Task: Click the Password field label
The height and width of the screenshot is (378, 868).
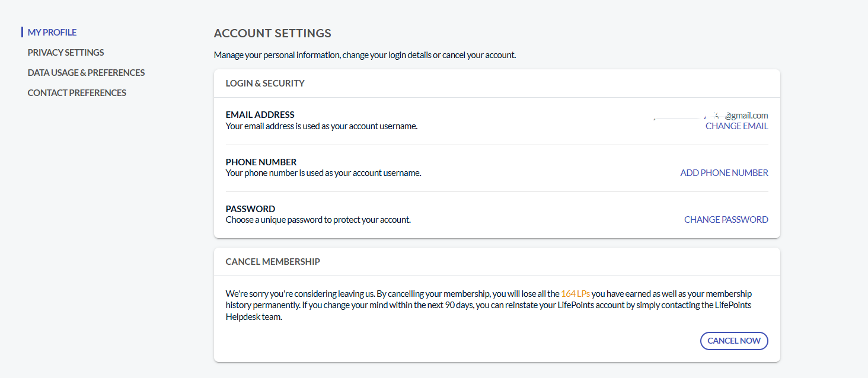Action: 251,209
